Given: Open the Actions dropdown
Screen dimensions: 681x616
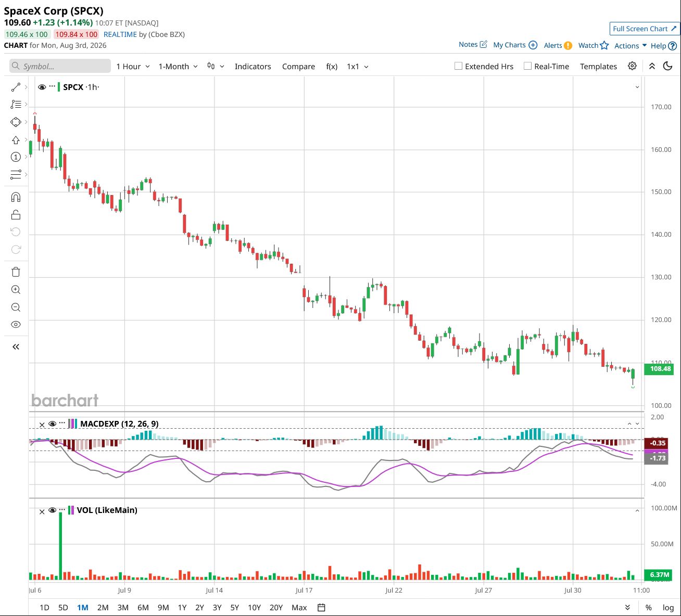Looking at the screenshot, I should 630,46.
